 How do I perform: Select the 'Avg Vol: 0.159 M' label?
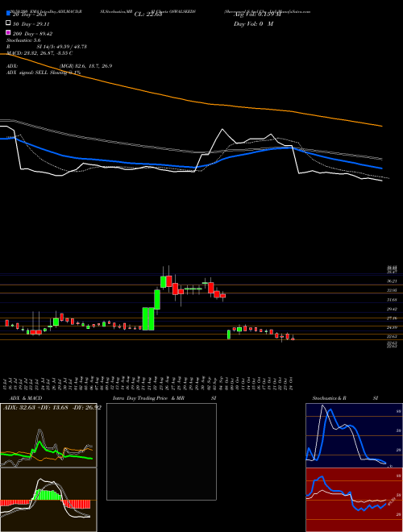257,14
